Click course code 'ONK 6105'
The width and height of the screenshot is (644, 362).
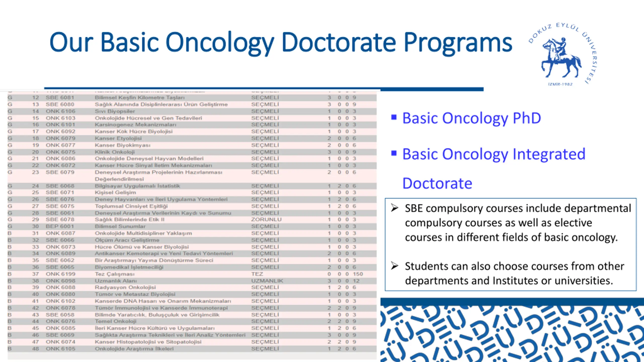click(x=60, y=349)
